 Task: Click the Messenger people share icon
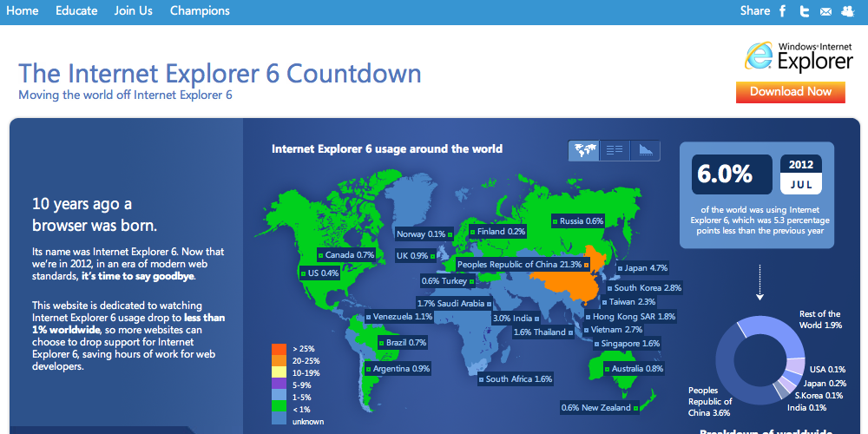pyautogui.click(x=847, y=11)
